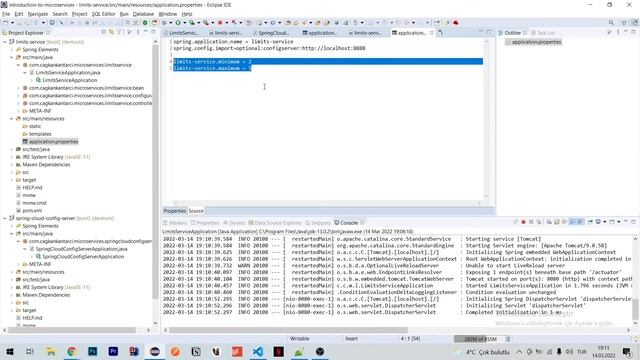Click the console horizontal scrollbar

289,330
